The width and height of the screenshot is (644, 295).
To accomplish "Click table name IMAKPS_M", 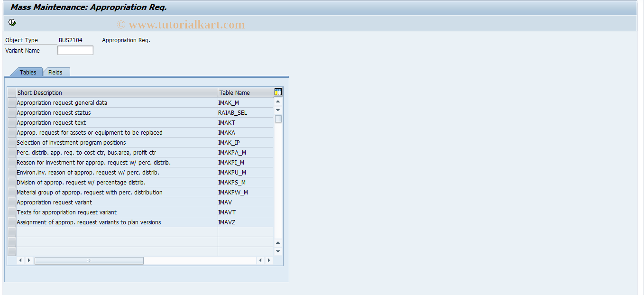I will click(x=246, y=182).
